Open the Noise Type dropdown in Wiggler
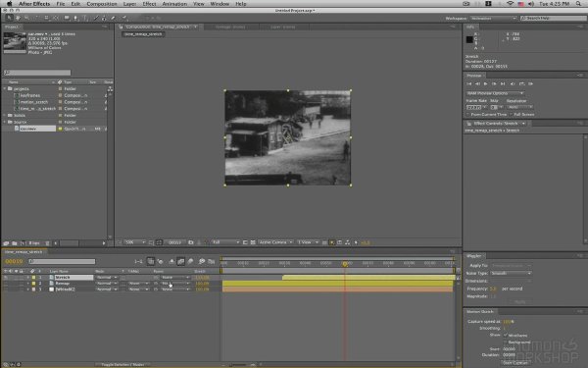Screen dimensions: 588x368 click(511, 274)
